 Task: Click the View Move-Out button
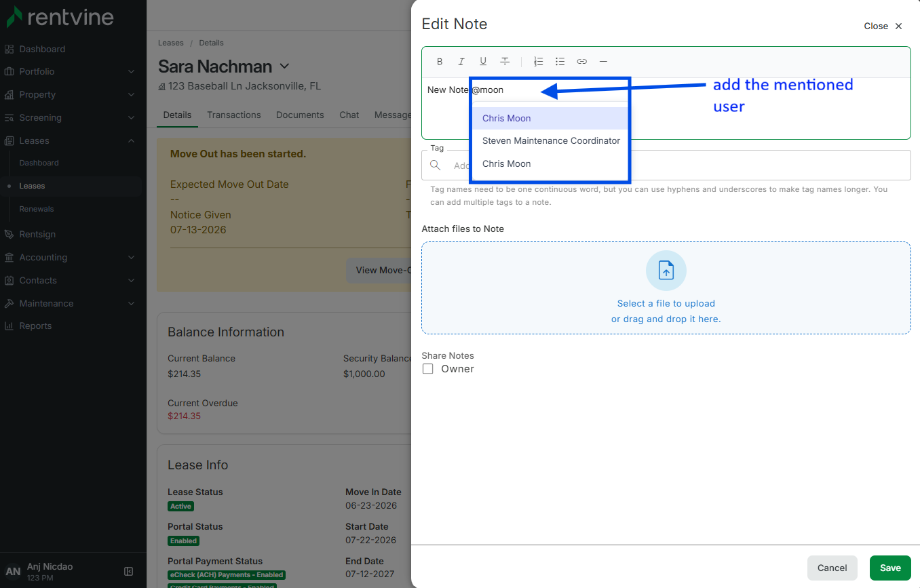[379, 270]
